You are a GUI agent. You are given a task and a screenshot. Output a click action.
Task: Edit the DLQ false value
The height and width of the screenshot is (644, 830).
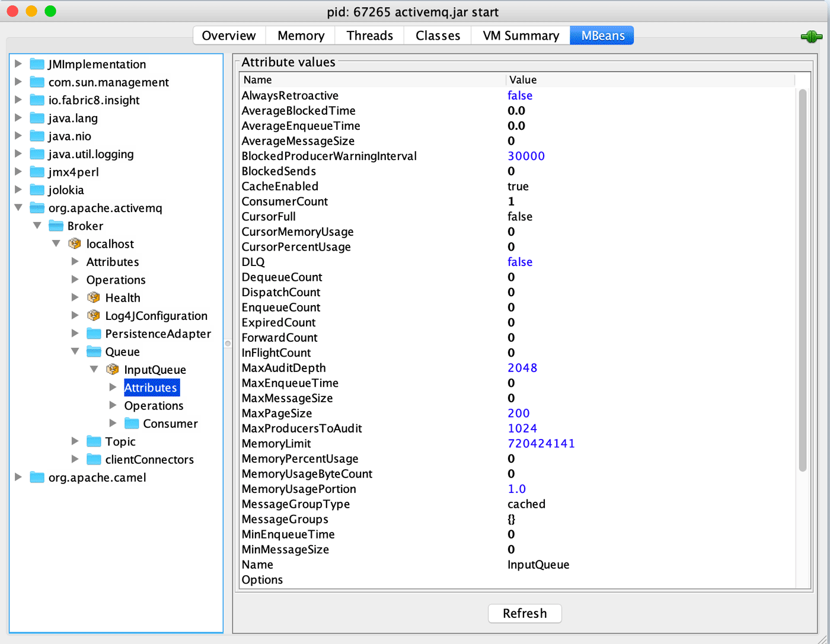pos(520,262)
